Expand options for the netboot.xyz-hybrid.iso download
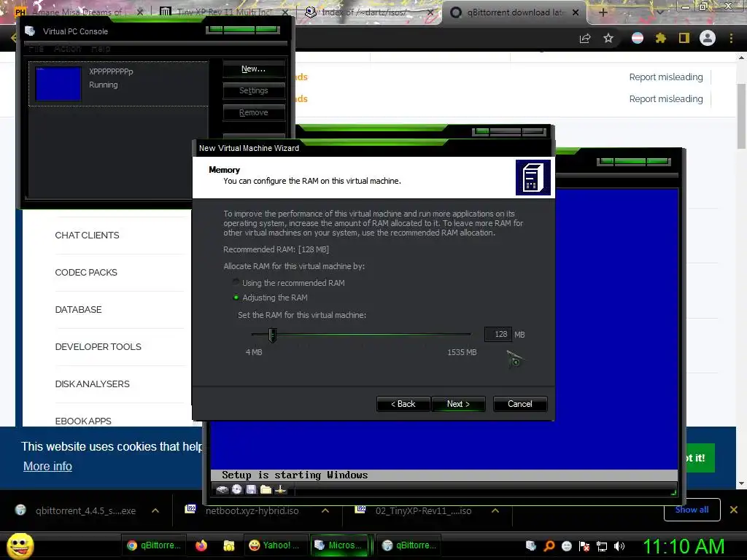The image size is (747, 560). (325, 510)
